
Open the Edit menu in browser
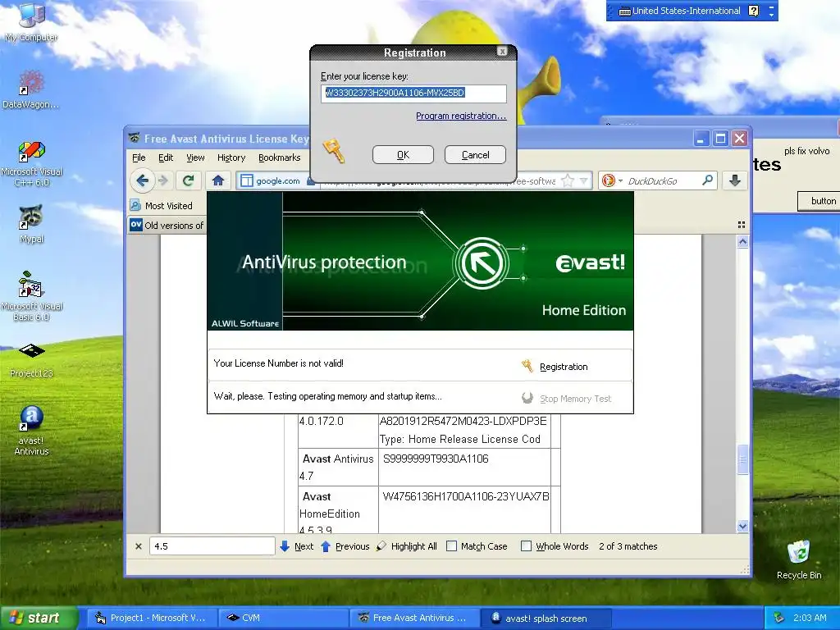pyautogui.click(x=166, y=157)
